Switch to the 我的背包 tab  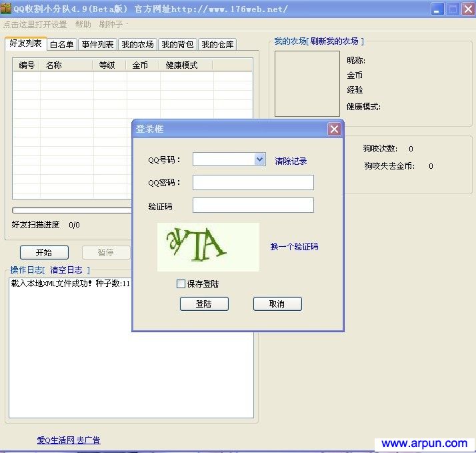[177, 44]
